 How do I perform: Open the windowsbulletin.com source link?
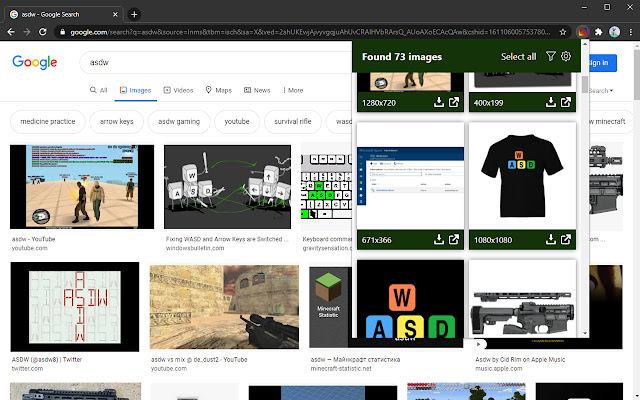[x=195, y=248]
